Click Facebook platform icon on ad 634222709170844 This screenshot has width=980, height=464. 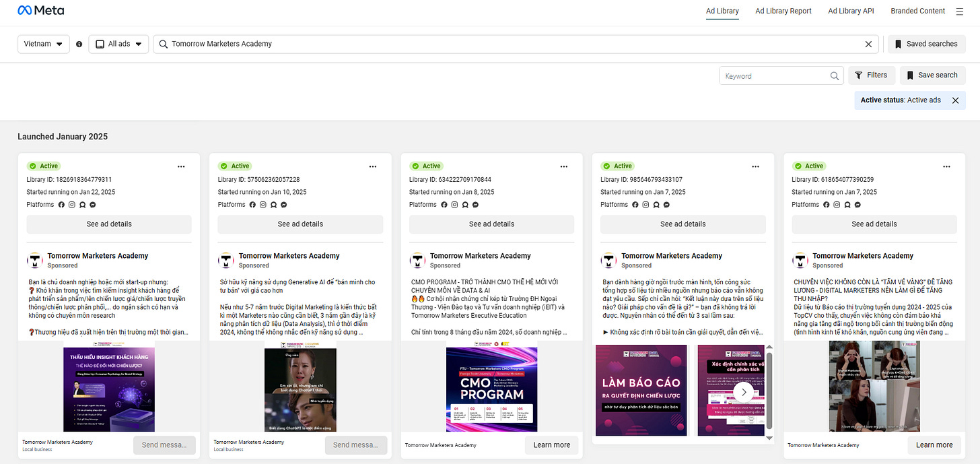(444, 205)
